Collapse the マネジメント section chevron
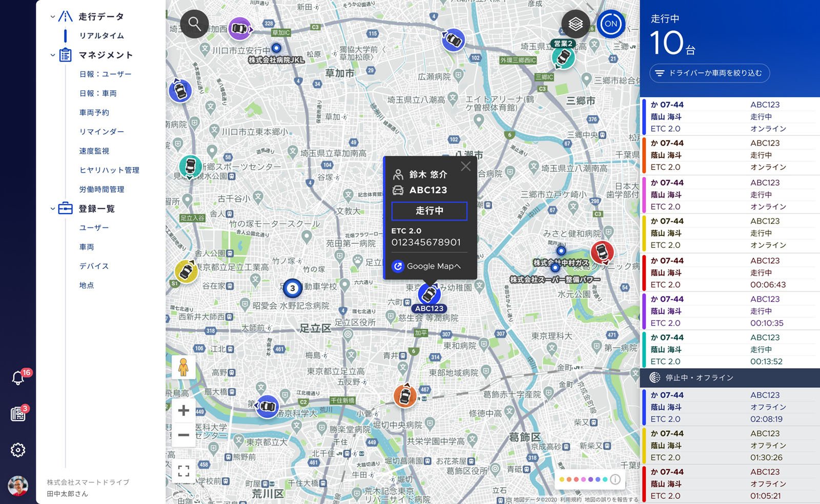The width and height of the screenshot is (820, 504). (x=52, y=55)
